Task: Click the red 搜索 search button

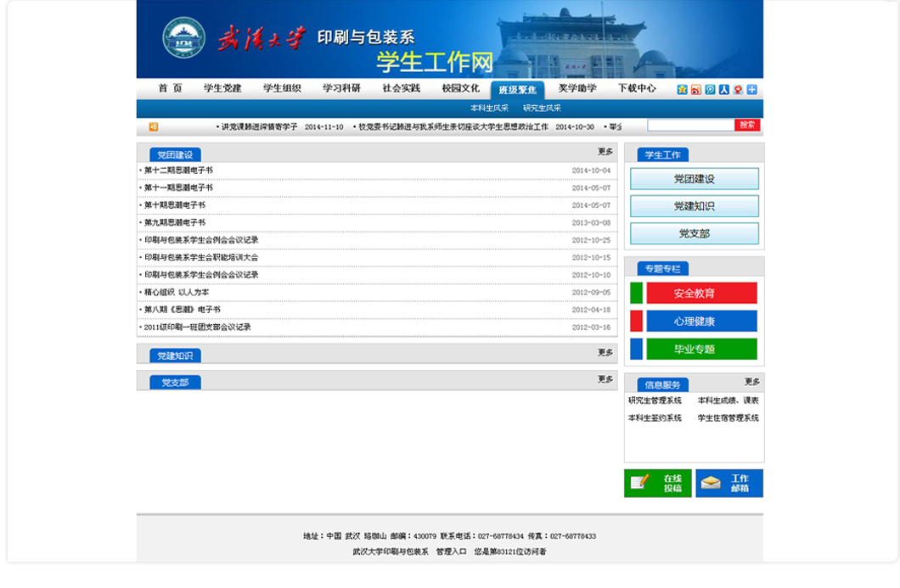Action: click(747, 125)
